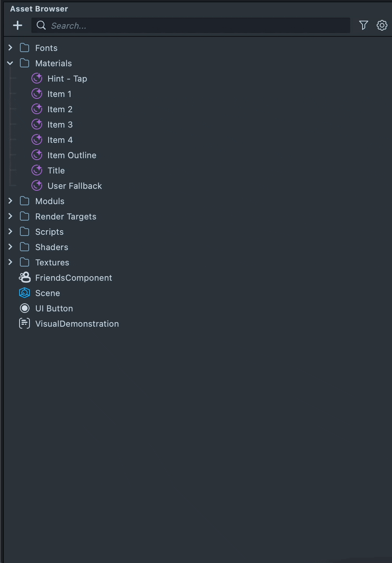Expand the Shaders folder

click(10, 247)
